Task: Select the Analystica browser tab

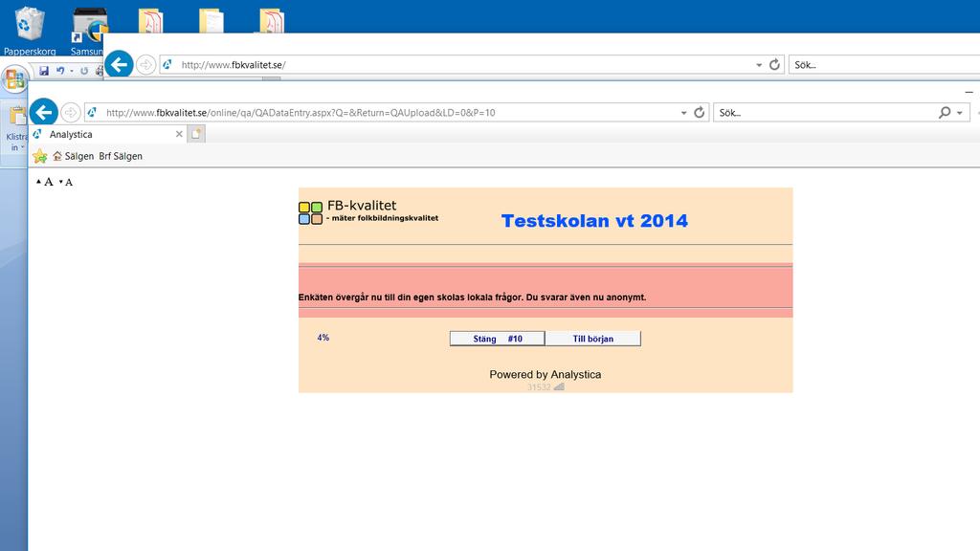Action: 106,134
